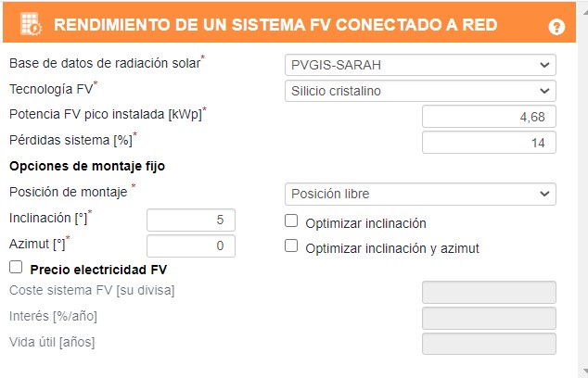The width and height of the screenshot is (588, 378).
Task: Open the Posición libre mounting dropdown
Action: (419, 194)
